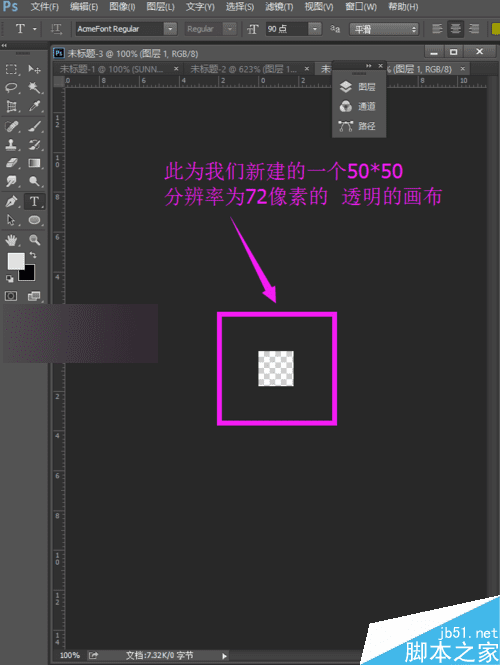500x665 pixels.
Task: Select the Lasso tool
Action: (11, 88)
